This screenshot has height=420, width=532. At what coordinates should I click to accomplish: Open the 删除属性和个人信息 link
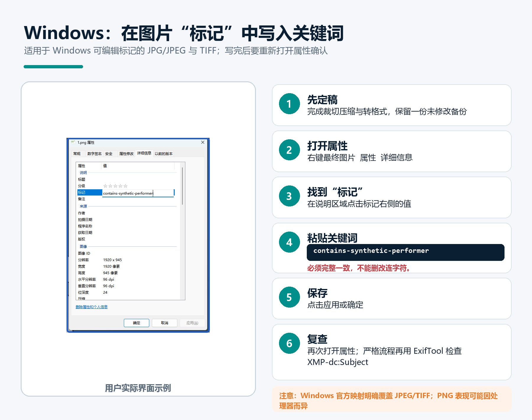pyautogui.click(x=92, y=307)
